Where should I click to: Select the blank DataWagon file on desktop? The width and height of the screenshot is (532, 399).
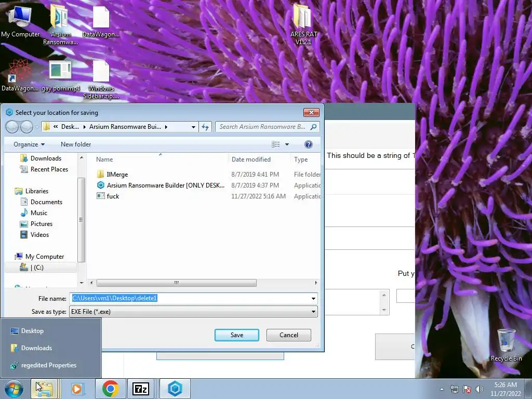tap(101, 22)
